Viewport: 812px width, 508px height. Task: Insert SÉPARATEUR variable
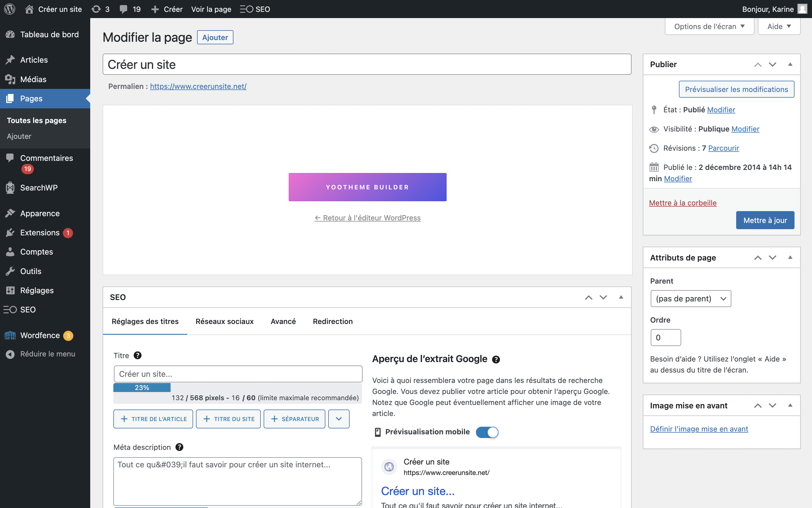coord(294,419)
